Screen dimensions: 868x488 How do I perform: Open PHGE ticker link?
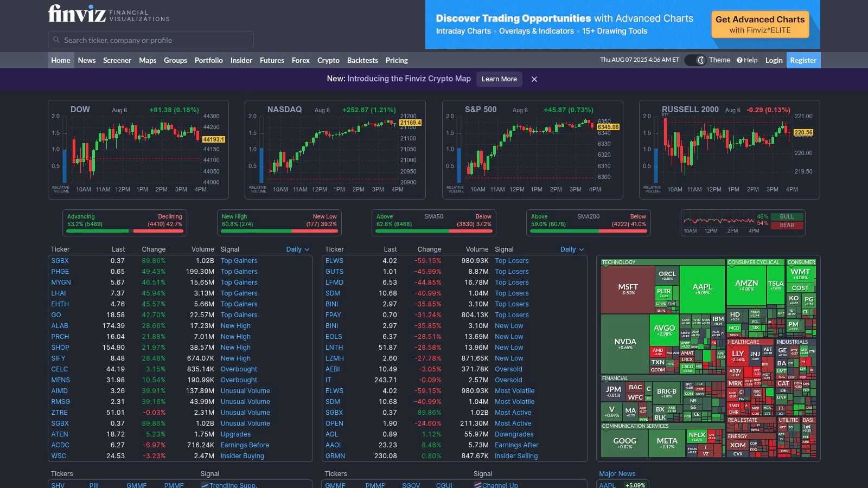60,272
